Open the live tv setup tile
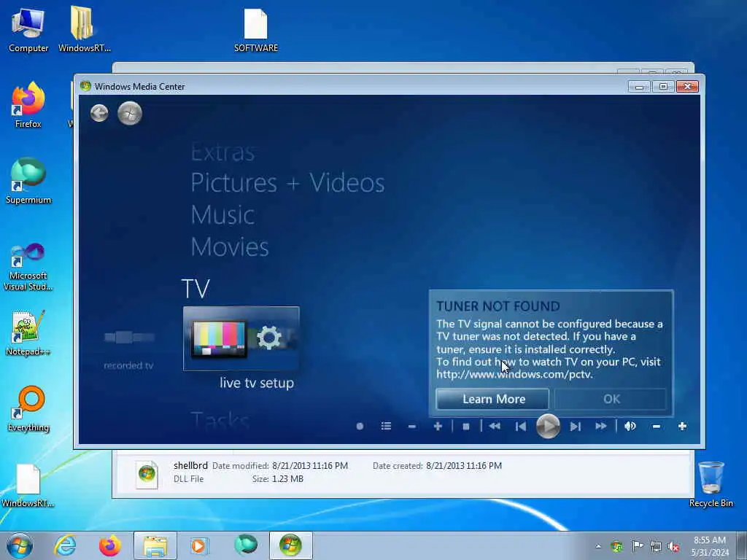This screenshot has height=560, width=747. pos(241,338)
